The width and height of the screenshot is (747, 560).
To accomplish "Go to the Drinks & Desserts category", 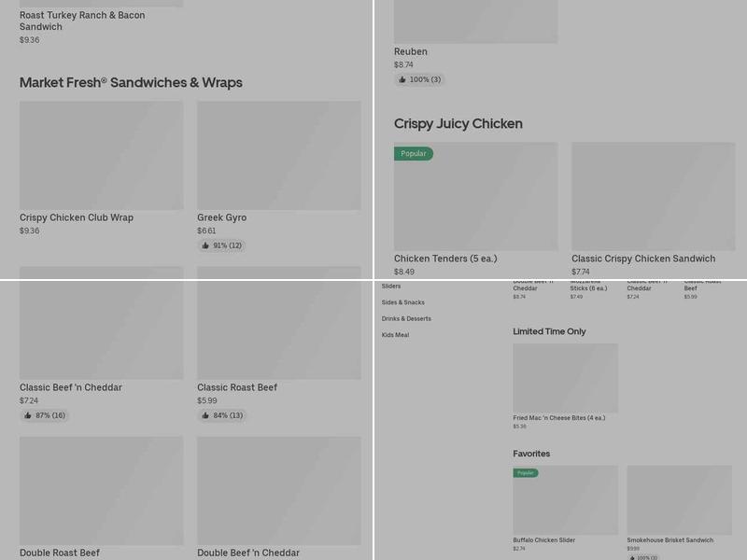I will coord(406,318).
